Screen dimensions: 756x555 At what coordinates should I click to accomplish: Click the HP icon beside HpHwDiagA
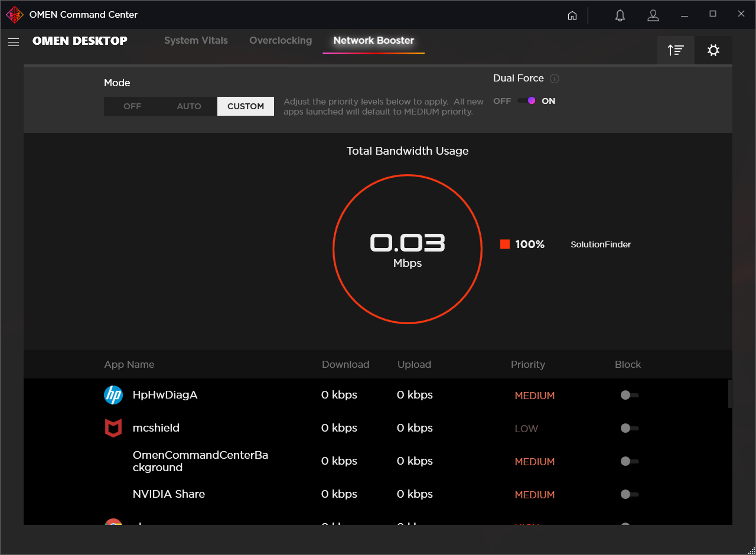tap(113, 395)
